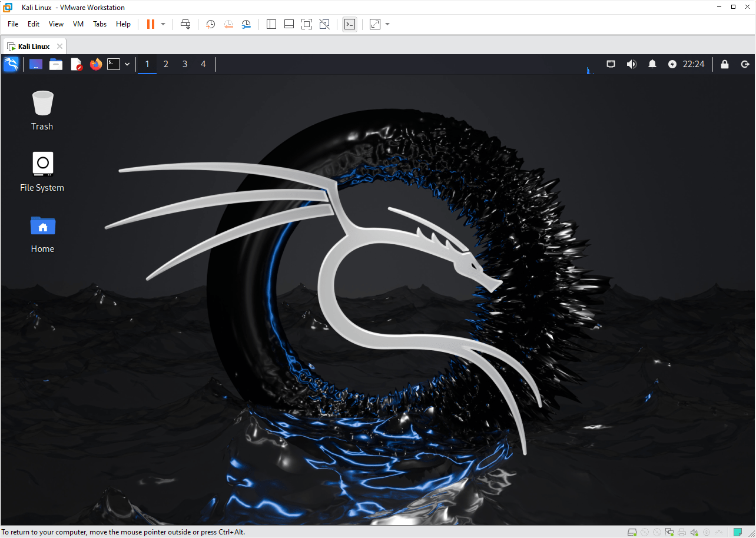The width and height of the screenshot is (756, 538).
Task: Launch the Thunar file manager from the panel
Action: pyautogui.click(x=56, y=64)
